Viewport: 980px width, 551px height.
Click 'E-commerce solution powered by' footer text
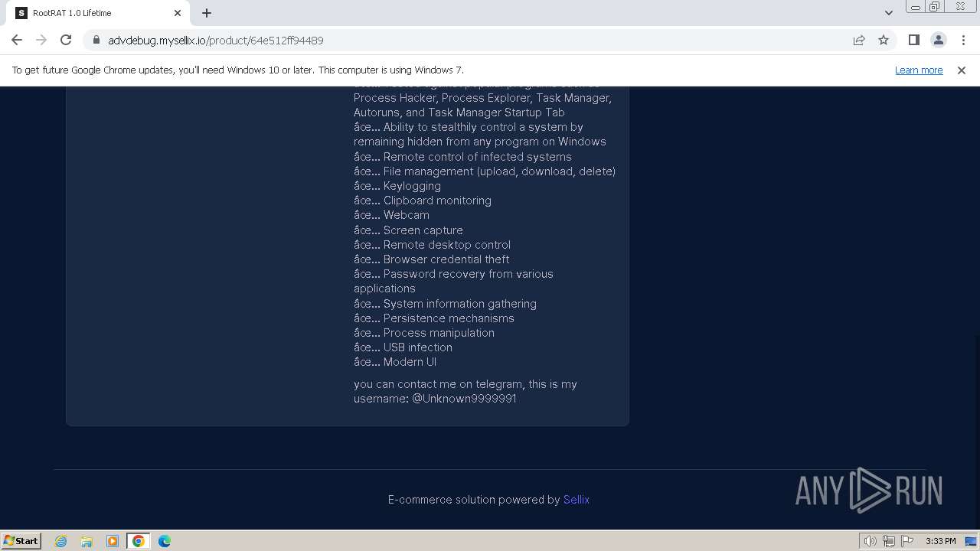tap(474, 500)
